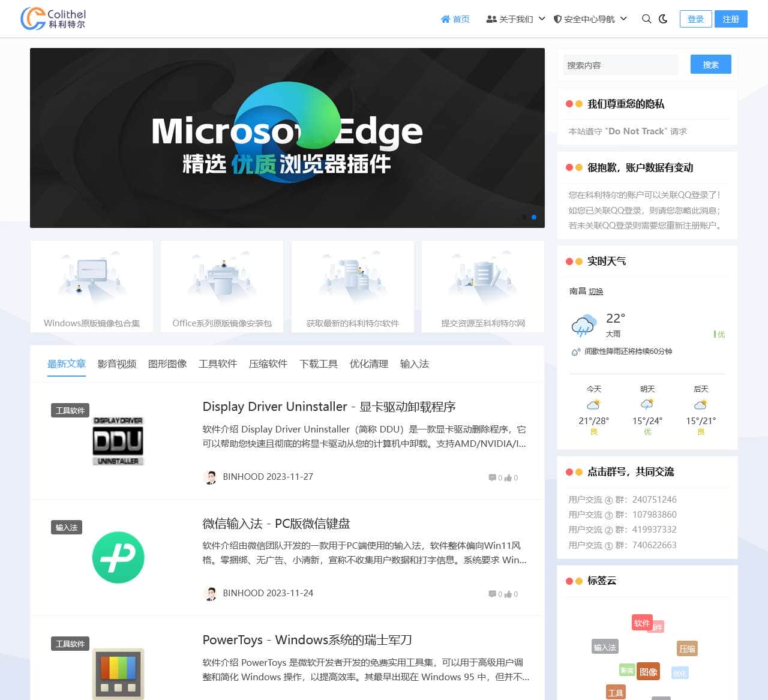Switch to the 优化清理 tab
The width and height of the screenshot is (768, 700).
[369, 364]
